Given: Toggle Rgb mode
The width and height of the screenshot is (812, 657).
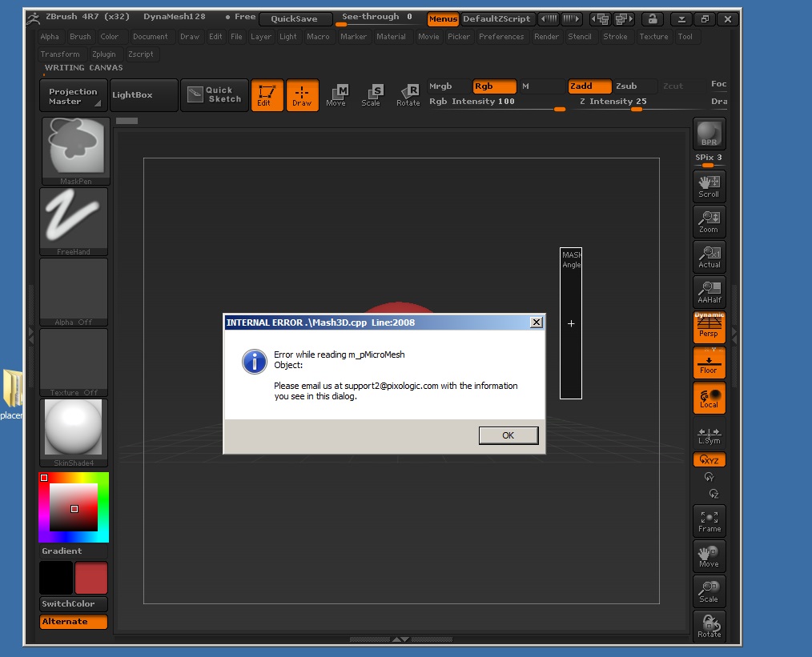Looking at the screenshot, I should (x=495, y=86).
